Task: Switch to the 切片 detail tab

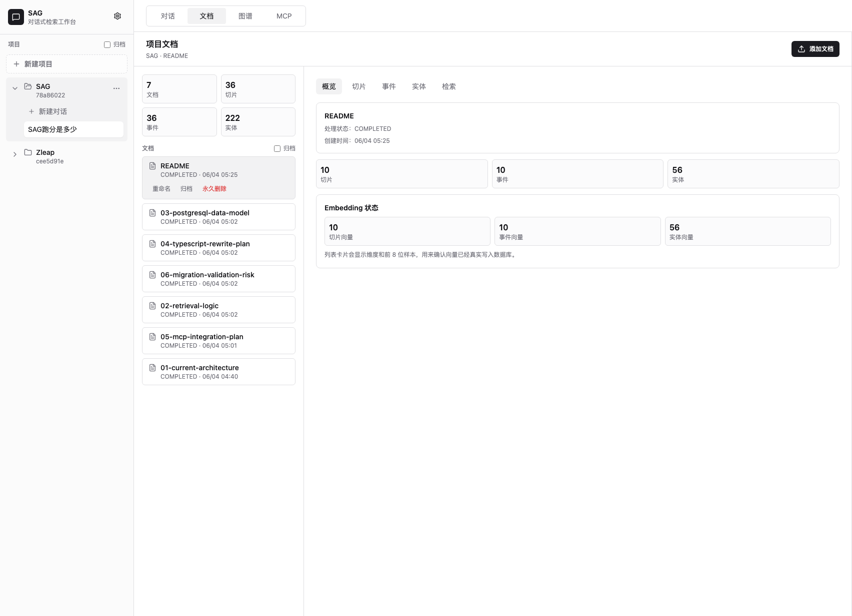Action: (359, 86)
